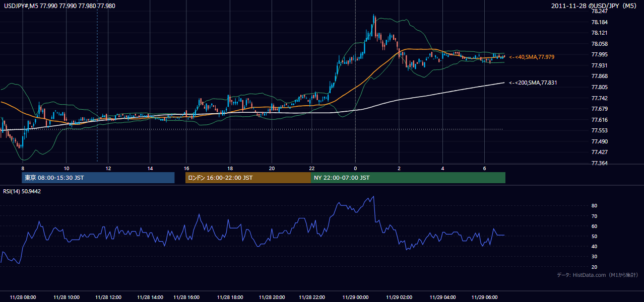Click RSI axis level 20

tap(595, 267)
